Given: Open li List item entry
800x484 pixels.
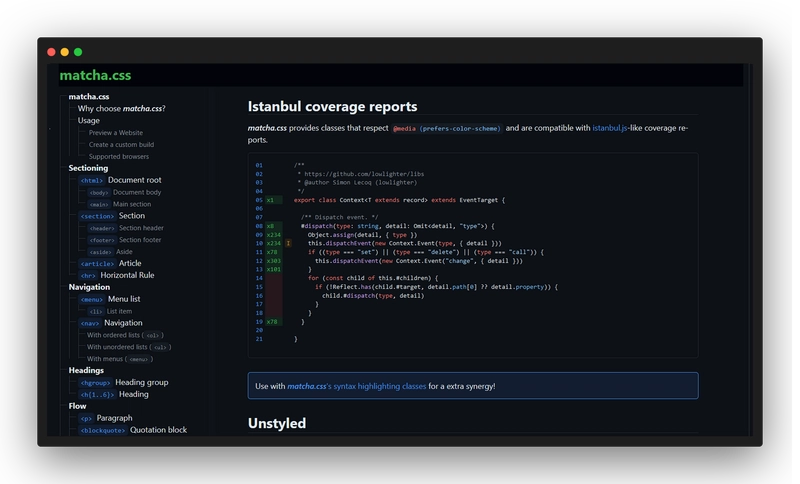Looking at the screenshot, I should [x=110, y=311].
